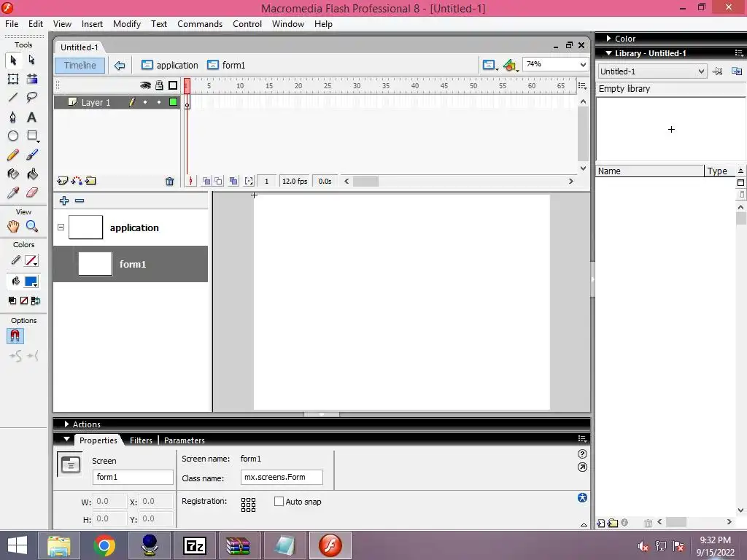Toggle Lock All Layers padlock icon
Screen dimensions: 747x560
click(x=159, y=85)
